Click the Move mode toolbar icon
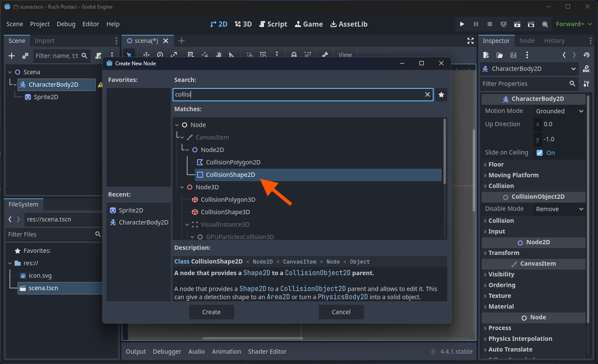This screenshot has width=598, height=364. pyautogui.click(x=146, y=55)
